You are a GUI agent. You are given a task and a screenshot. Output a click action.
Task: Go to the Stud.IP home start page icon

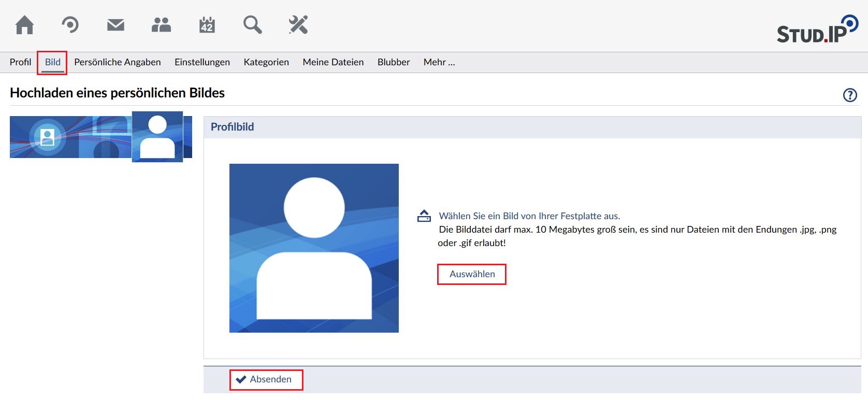tap(24, 25)
